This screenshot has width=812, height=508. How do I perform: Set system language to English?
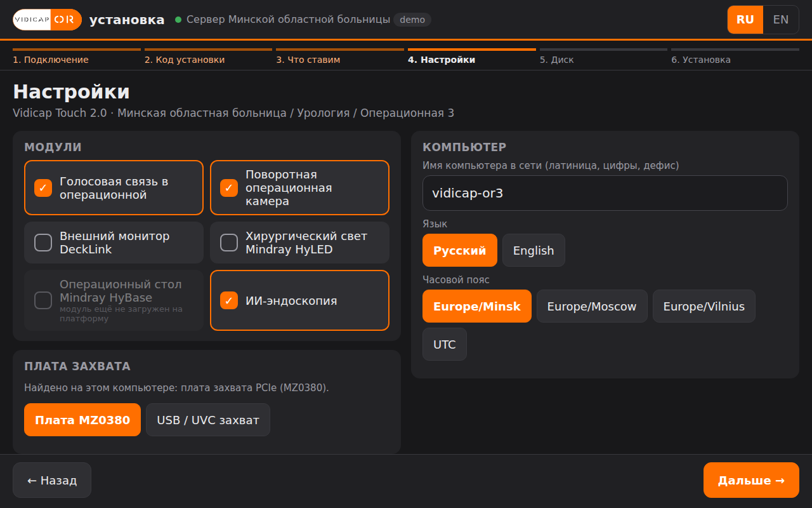[534, 250]
